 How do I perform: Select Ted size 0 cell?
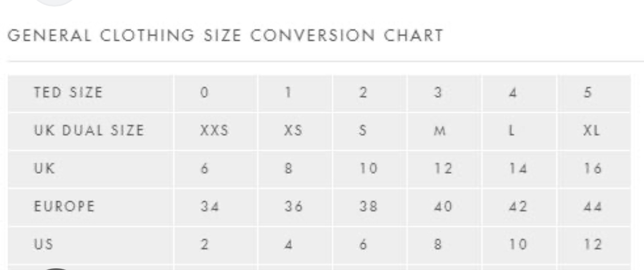[x=204, y=93]
